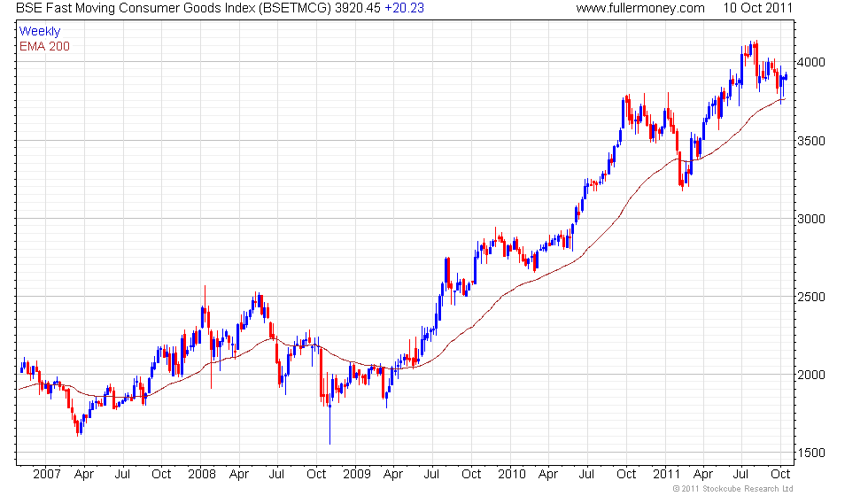Viewport: 868px width, 496px height.
Task: Click the 2008 year axis label
Action: click(202, 475)
